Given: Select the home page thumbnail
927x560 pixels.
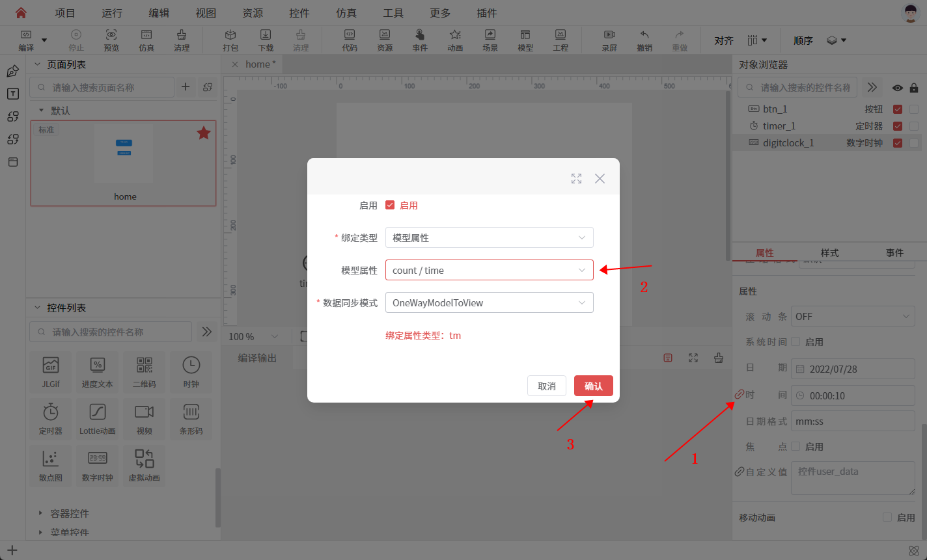Looking at the screenshot, I should 123,163.
